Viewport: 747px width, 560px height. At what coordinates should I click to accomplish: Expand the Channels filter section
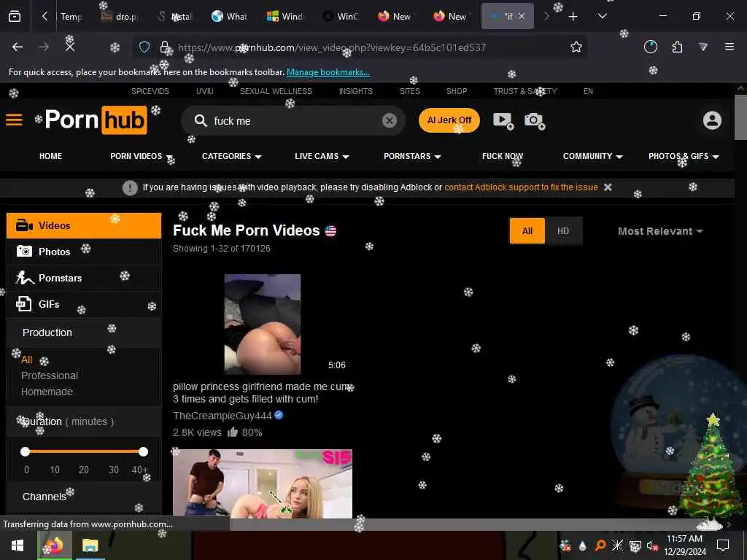pyautogui.click(x=84, y=497)
